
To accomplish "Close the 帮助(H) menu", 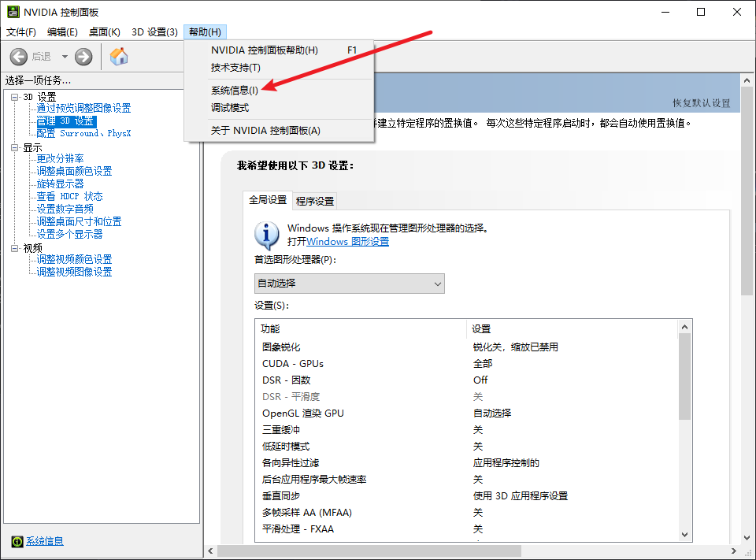I will [205, 32].
